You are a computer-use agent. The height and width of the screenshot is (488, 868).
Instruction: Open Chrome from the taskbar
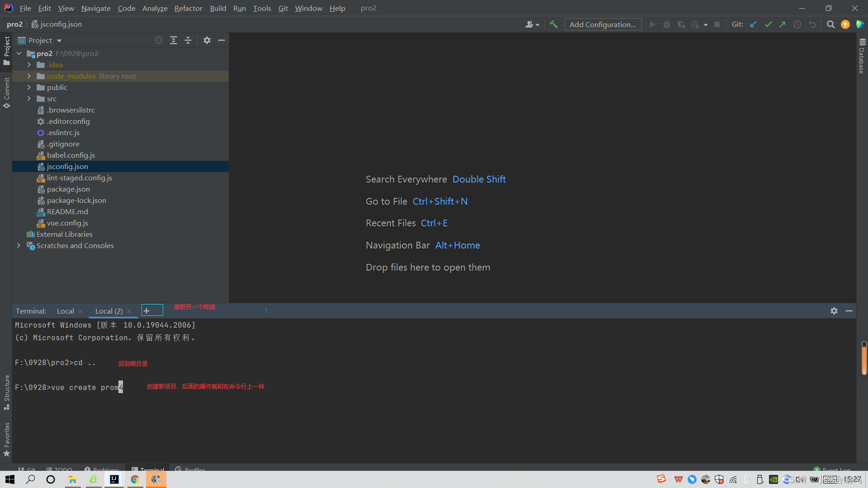tap(135, 479)
